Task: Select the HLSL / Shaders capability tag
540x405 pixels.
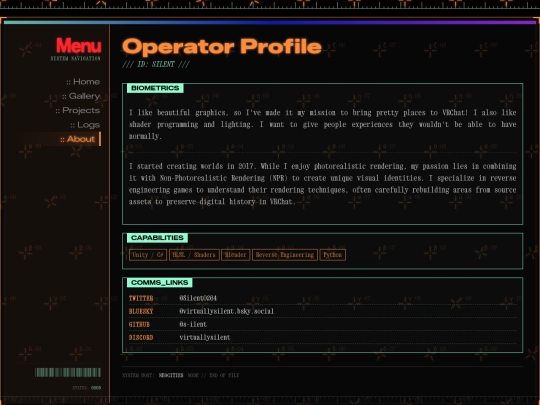Action: [194, 255]
